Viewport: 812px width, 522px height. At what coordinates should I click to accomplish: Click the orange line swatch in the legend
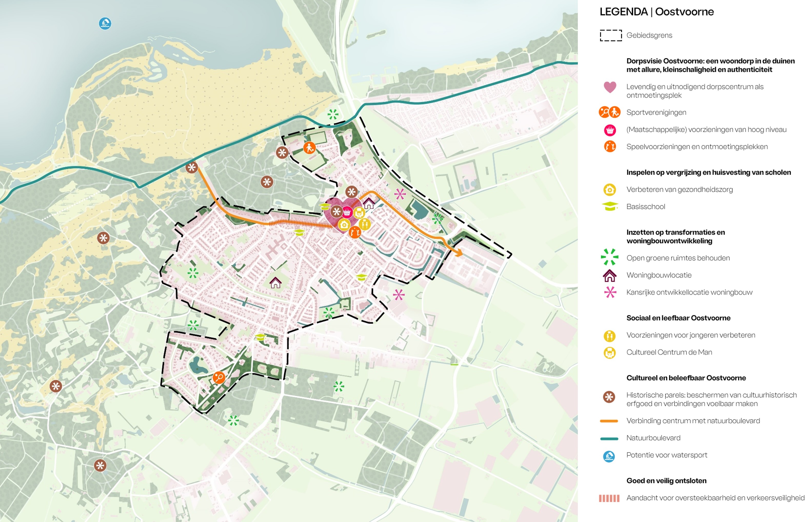(609, 421)
